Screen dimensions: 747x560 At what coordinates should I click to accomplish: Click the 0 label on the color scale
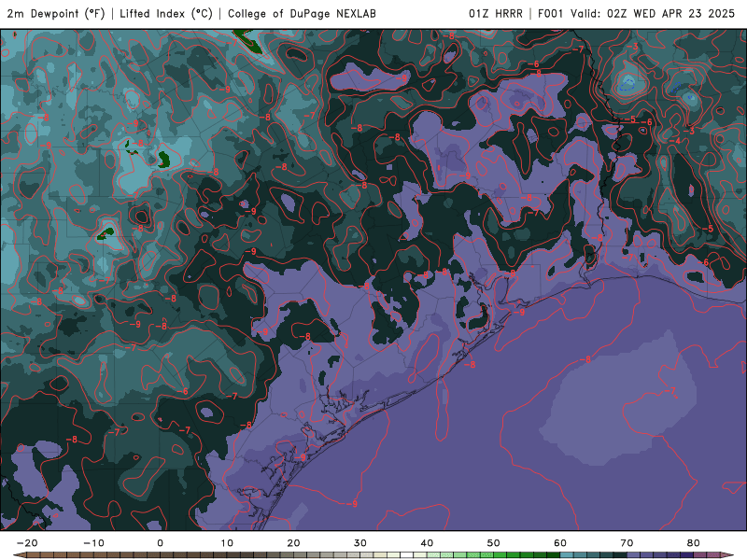160,543
